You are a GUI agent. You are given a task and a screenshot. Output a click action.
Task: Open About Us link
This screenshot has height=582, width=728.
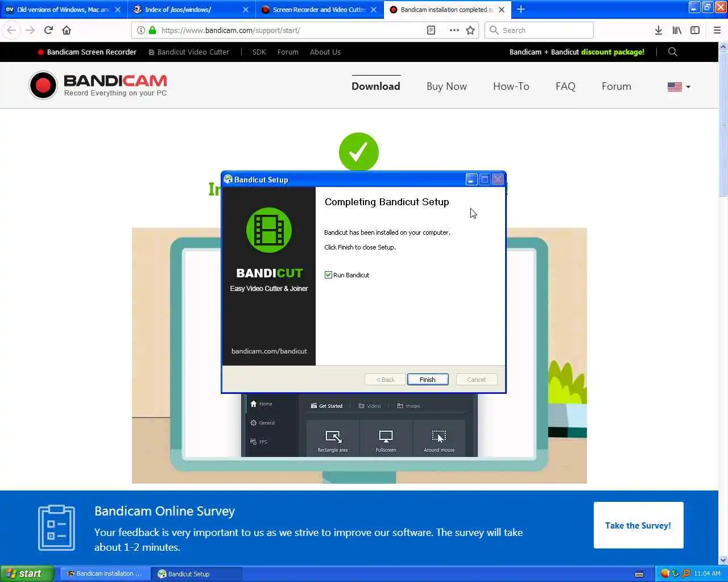(x=325, y=52)
